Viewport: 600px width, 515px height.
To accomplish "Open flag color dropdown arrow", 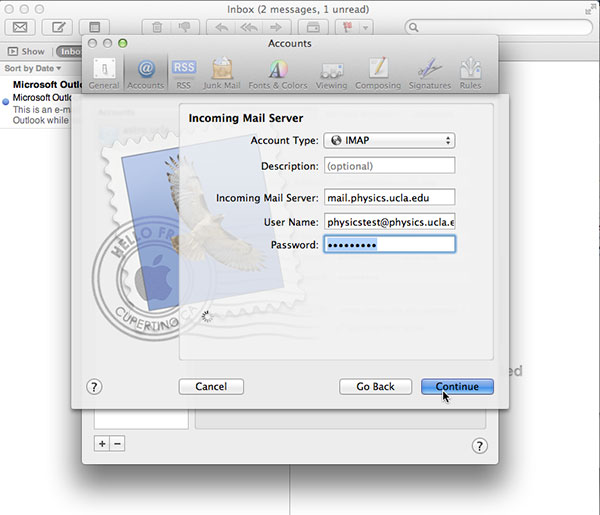I will 366,28.
